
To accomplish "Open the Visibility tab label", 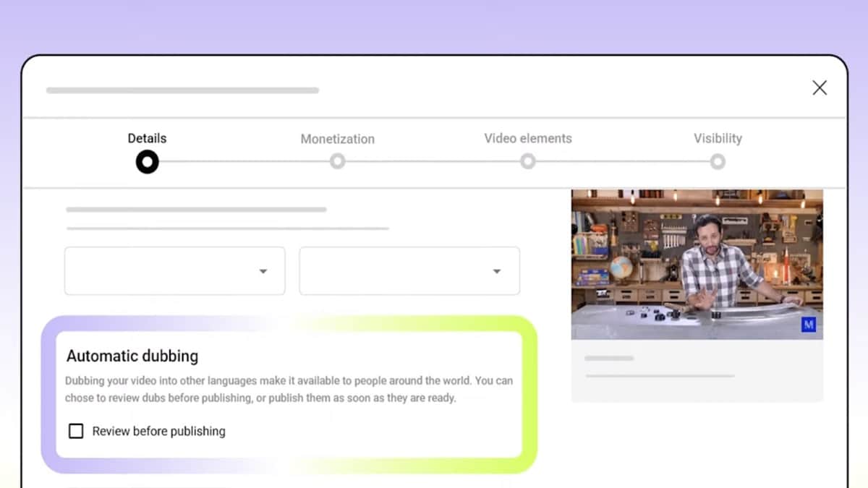I will (x=718, y=138).
